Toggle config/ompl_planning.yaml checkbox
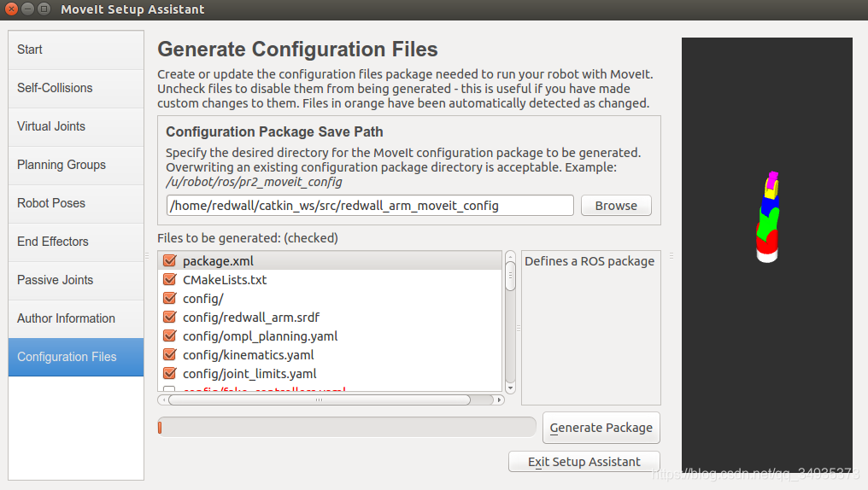The image size is (868, 490). (x=170, y=335)
